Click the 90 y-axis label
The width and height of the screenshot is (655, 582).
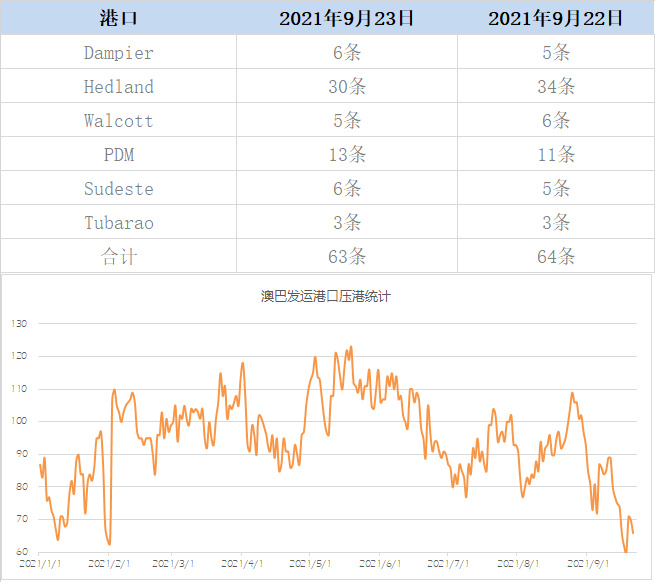click(x=22, y=454)
